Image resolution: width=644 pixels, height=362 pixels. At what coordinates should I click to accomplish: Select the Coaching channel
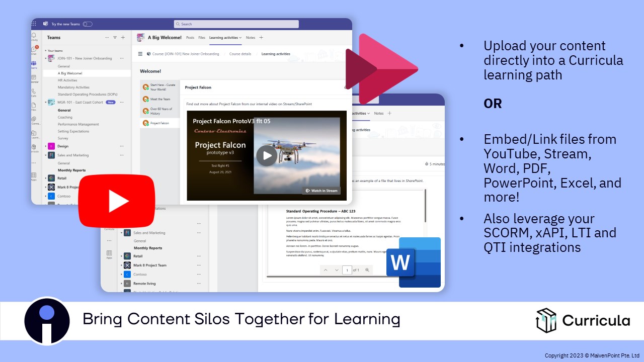65,117
